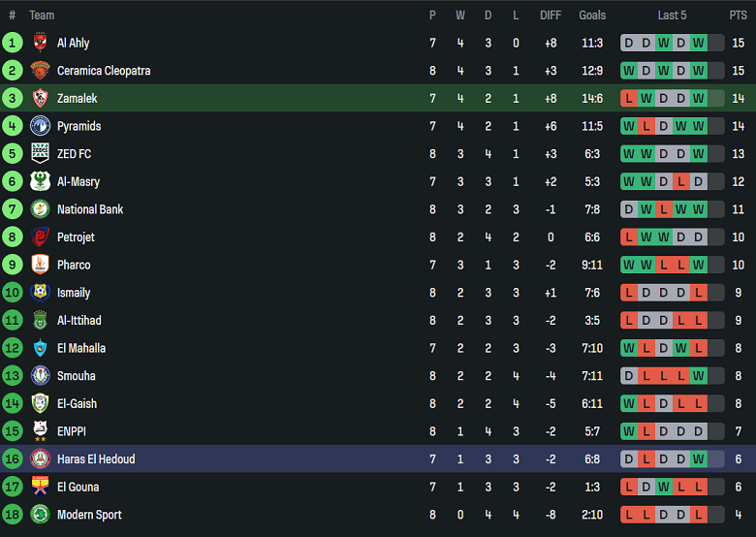Click the Pharco club badge
756x537 pixels.
[40, 265]
